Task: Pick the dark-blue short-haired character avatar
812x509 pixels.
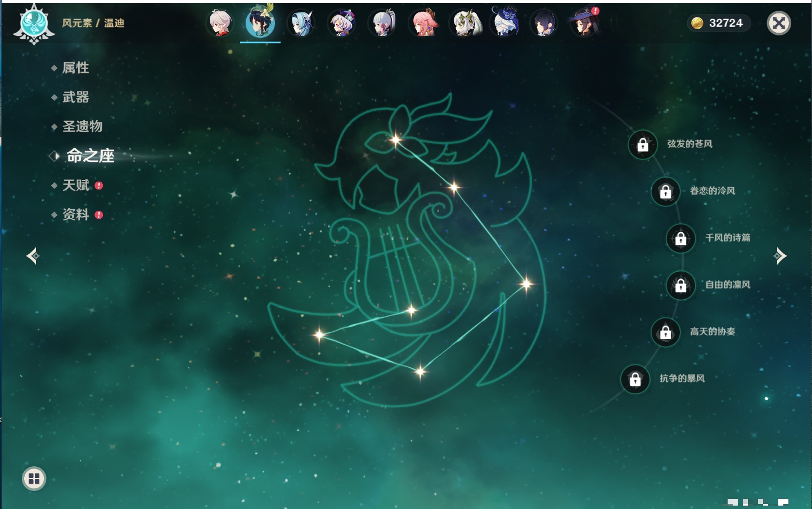Action: pyautogui.click(x=544, y=23)
